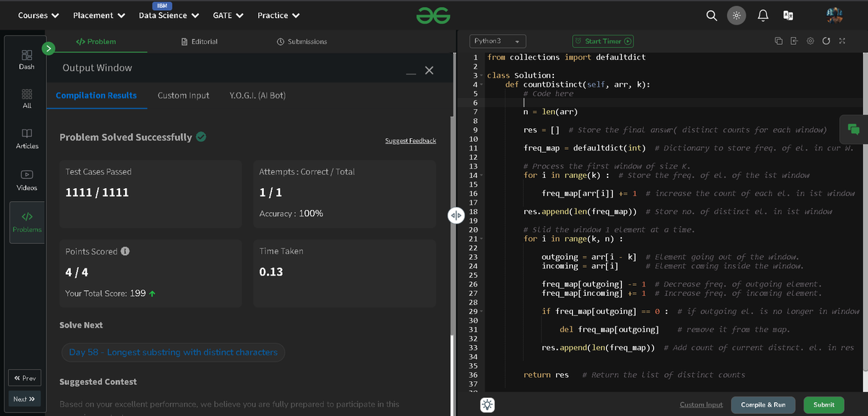This screenshot has width=868, height=416.
Task: Toggle fullscreen editor mode
Action: 842,41
